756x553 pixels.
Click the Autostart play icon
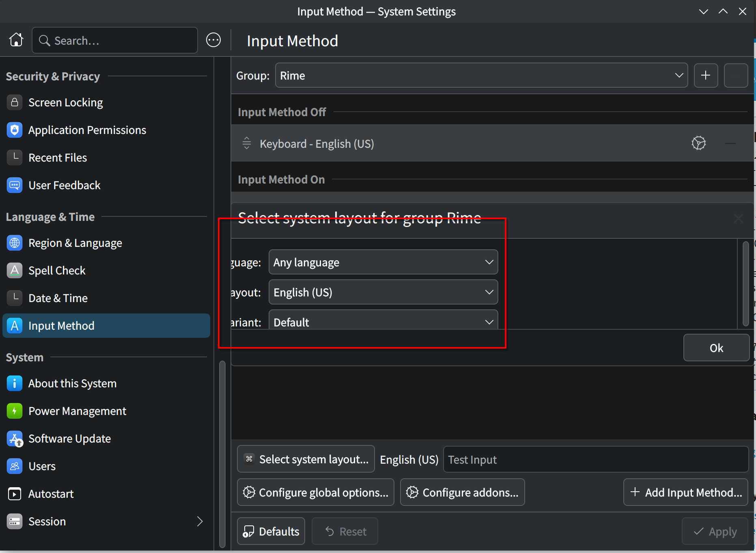15,494
